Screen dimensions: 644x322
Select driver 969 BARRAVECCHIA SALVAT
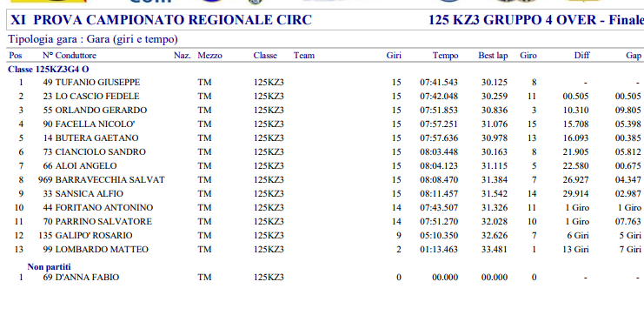102,180
